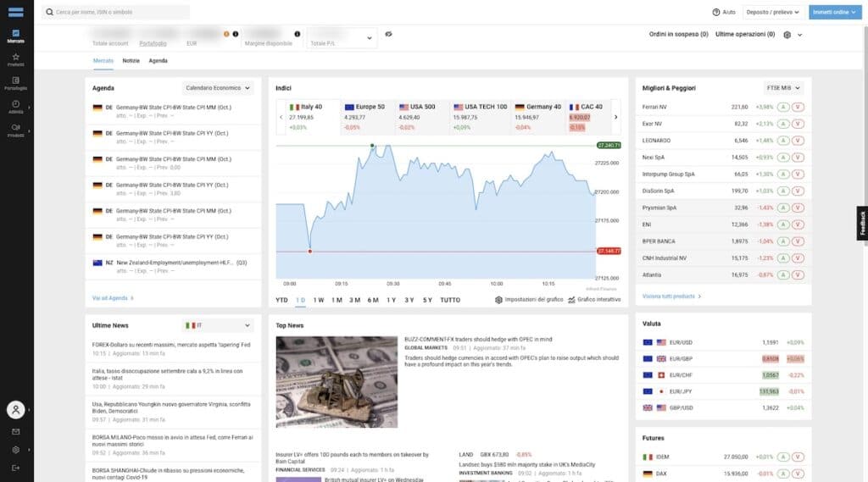Toggle hide account balance eye icon
868x482 pixels.
(388, 35)
